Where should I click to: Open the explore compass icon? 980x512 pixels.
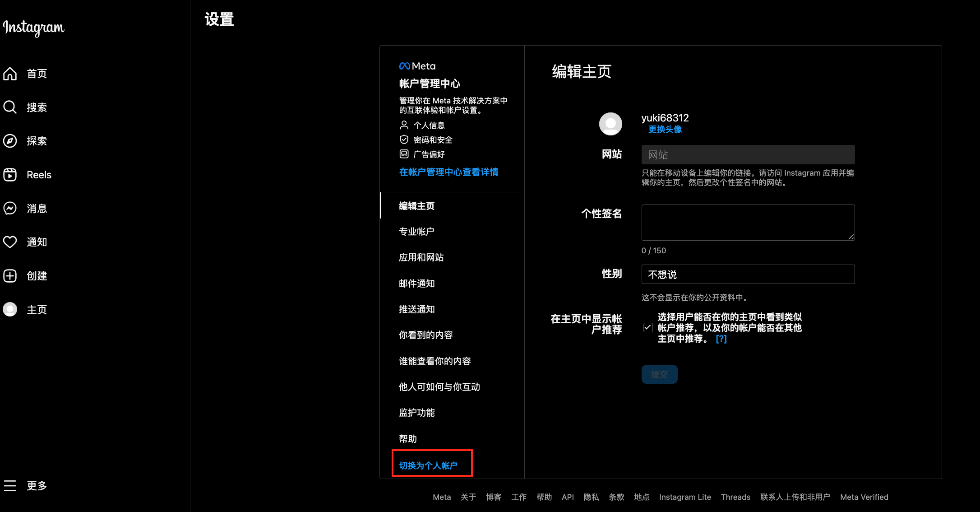pyautogui.click(x=10, y=141)
